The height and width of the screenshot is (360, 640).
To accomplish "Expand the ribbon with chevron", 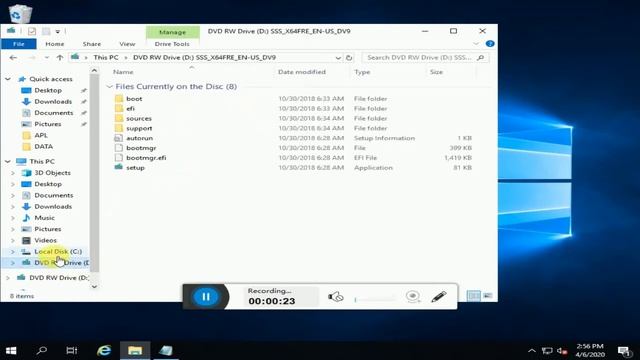I will point(476,44).
